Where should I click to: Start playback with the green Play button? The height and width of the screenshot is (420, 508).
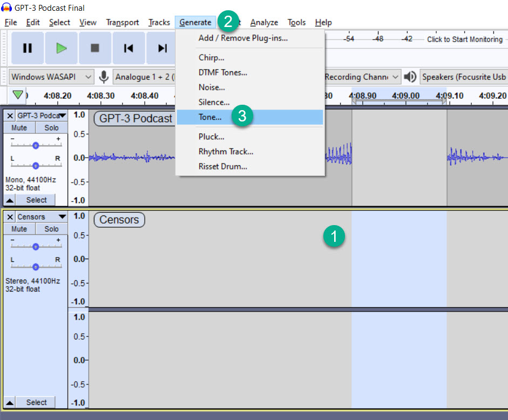click(x=61, y=48)
